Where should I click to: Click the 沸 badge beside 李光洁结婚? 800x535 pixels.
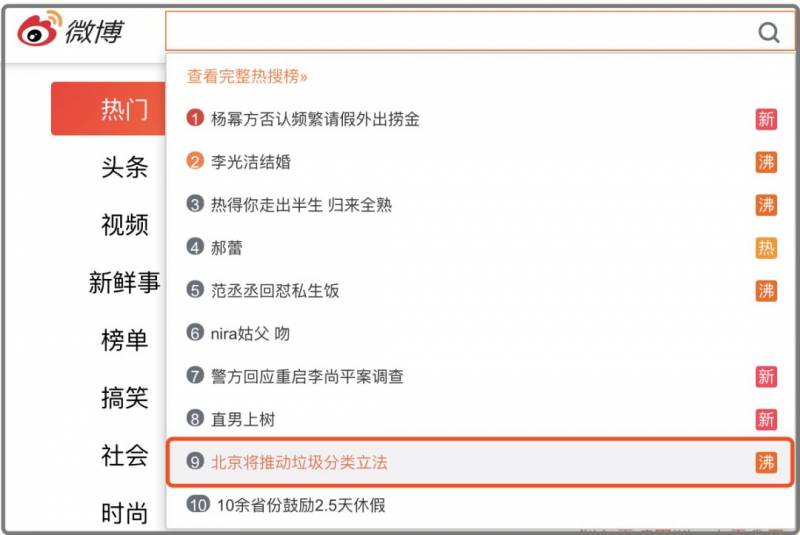point(766,162)
